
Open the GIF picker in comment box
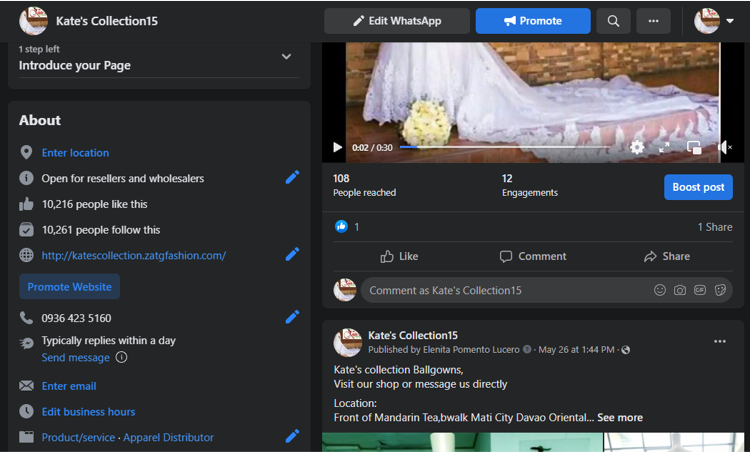click(700, 290)
